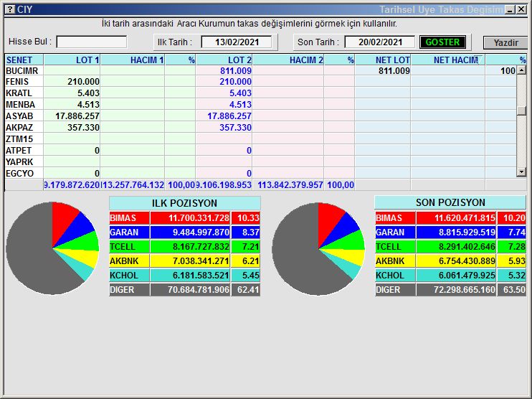
Task: Click FENIS LOT 1 value 210.000
Action: coord(83,82)
